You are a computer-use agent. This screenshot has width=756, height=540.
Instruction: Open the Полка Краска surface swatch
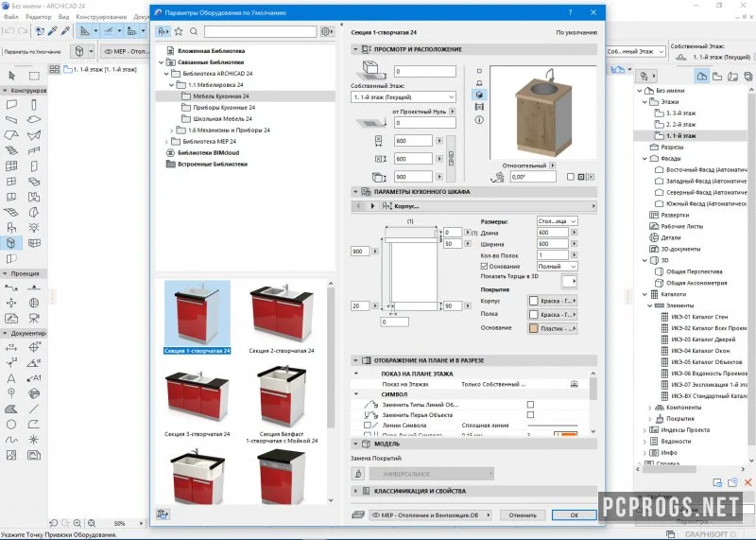click(553, 314)
